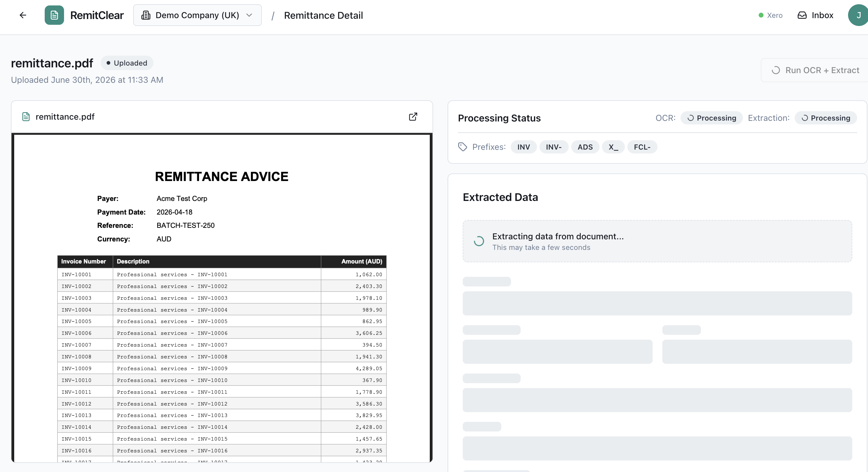Click currency value AUD
The image size is (868, 472).
(164, 239)
